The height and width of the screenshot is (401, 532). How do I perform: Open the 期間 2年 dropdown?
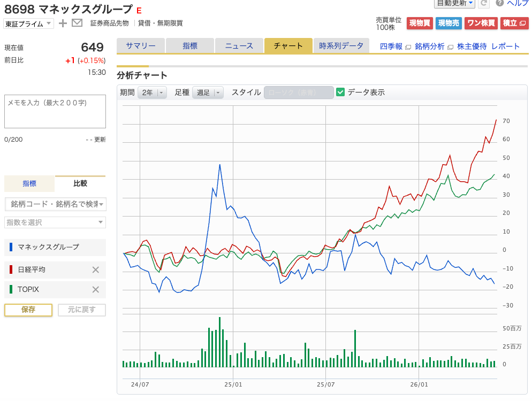coord(152,92)
